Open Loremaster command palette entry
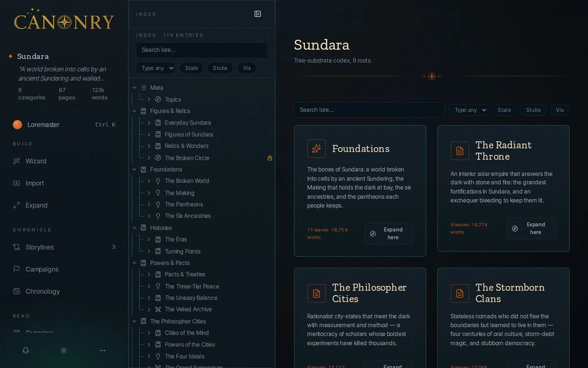 (64, 125)
